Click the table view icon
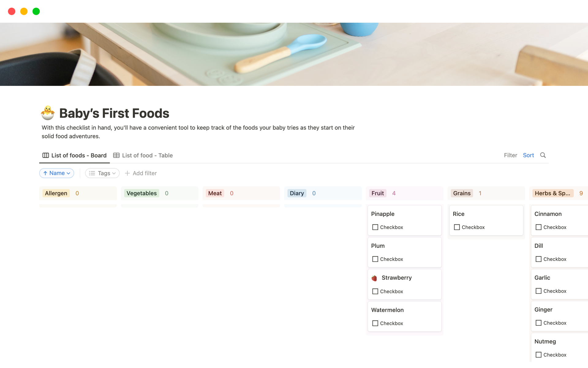Viewport: 588px width, 368px height. [116, 155]
